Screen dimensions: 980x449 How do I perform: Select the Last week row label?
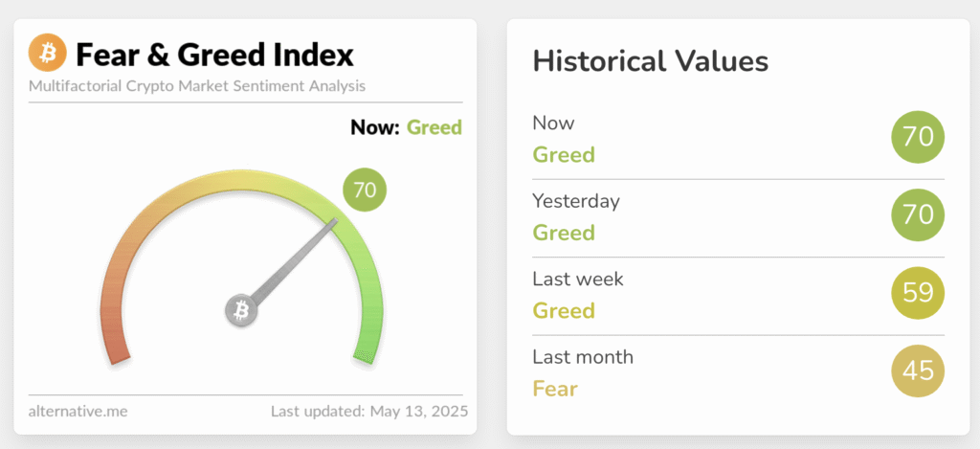click(578, 279)
